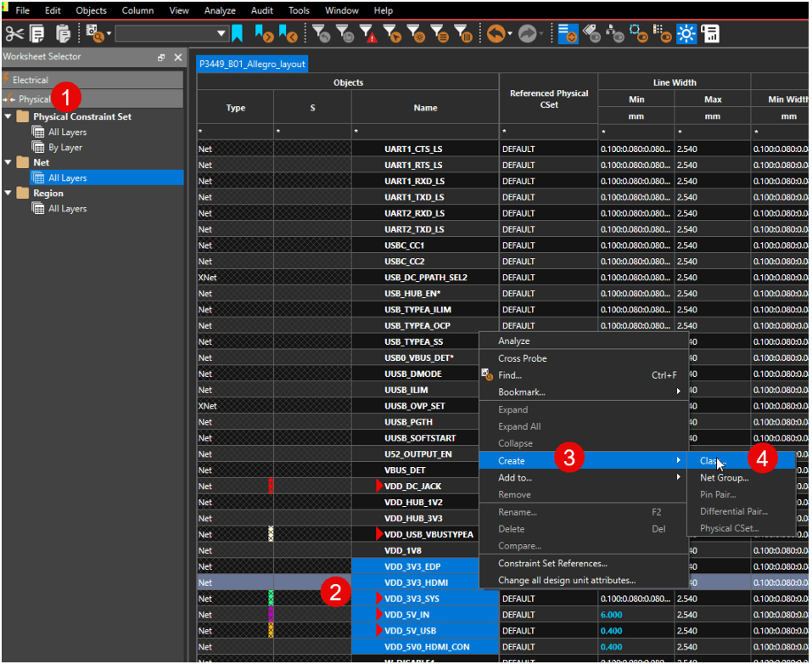Image resolution: width=812 pixels, height=664 pixels.
Task: Click the Type column filter field
Action: coord(236,132)
